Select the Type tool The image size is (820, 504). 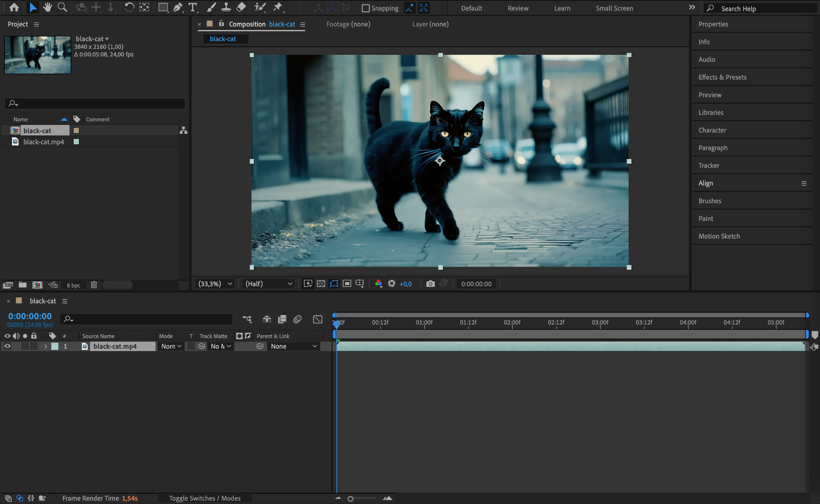193,7
